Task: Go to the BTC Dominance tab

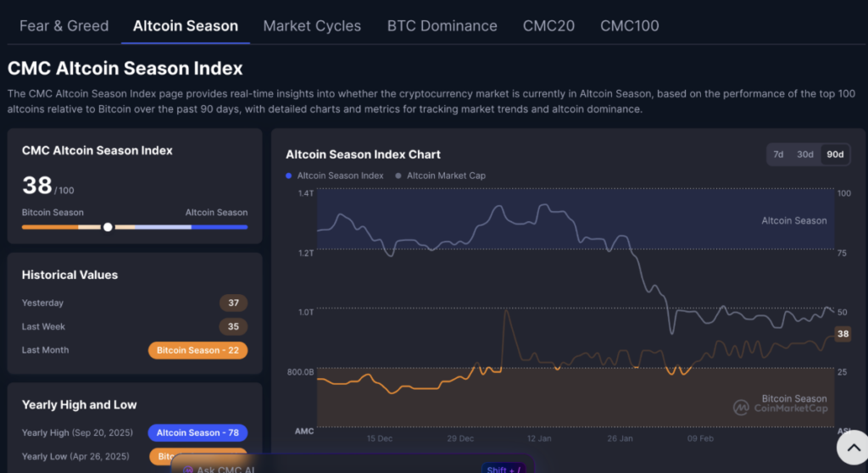Action: [x=442, y=25]
